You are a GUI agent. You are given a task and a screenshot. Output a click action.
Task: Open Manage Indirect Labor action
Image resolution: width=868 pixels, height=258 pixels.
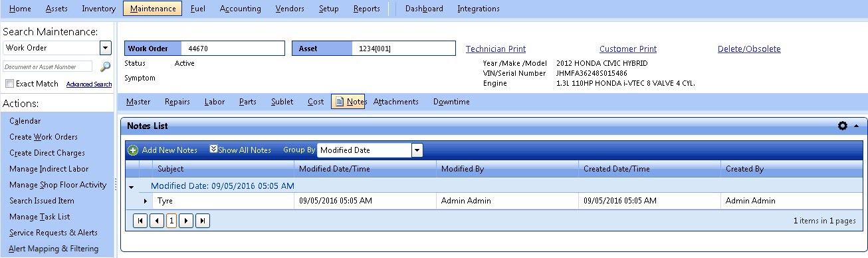click(49, 169)
